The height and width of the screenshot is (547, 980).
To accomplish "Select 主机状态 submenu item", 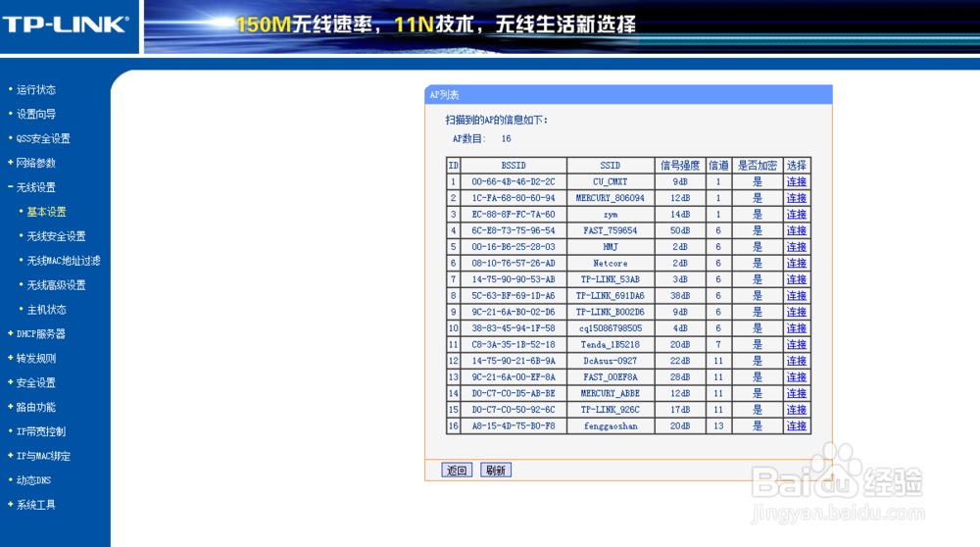I will (x=46, y=309).
